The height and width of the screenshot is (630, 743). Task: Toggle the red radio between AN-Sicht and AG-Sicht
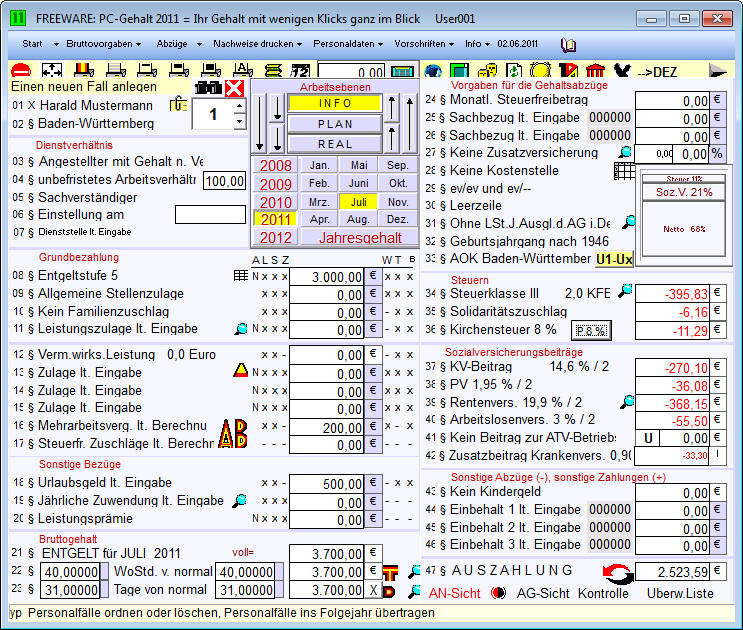pos(498,593)
